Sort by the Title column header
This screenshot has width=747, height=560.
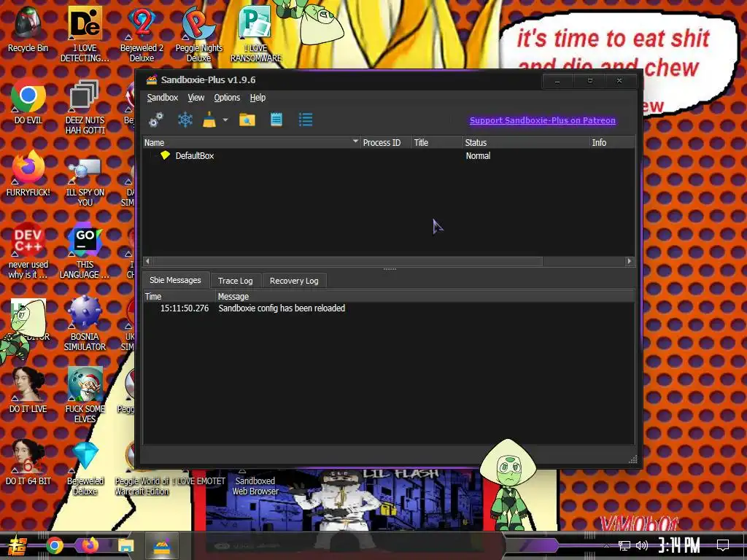437,142
